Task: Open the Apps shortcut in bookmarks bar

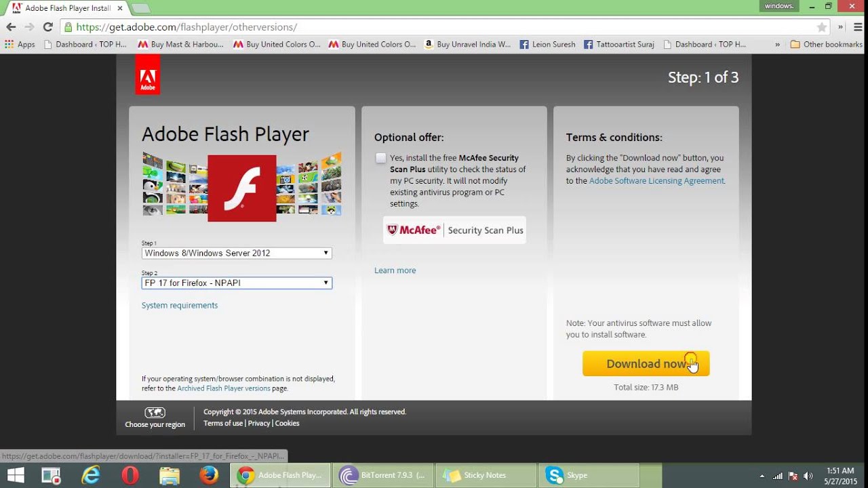Action: click(20, 44)
